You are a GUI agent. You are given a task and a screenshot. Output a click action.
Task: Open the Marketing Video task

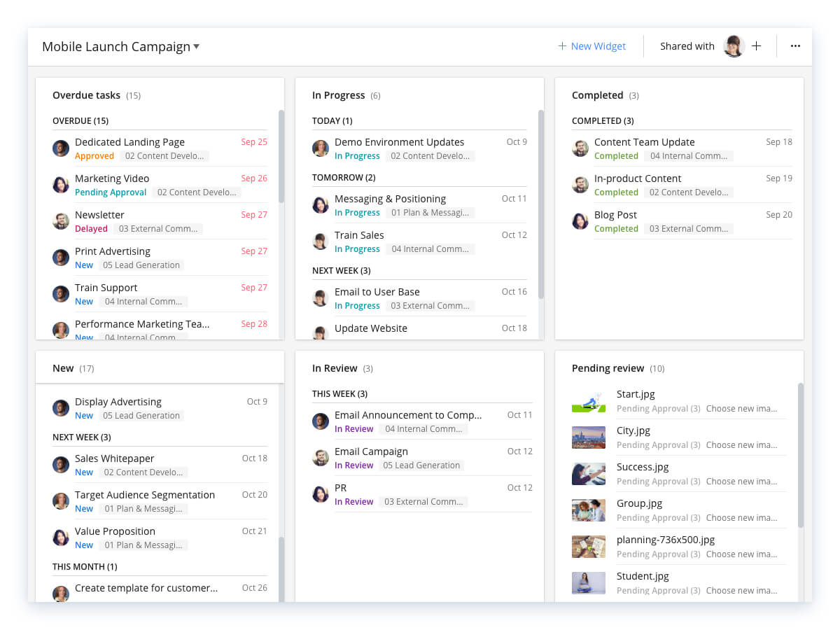tap(112, 178)
